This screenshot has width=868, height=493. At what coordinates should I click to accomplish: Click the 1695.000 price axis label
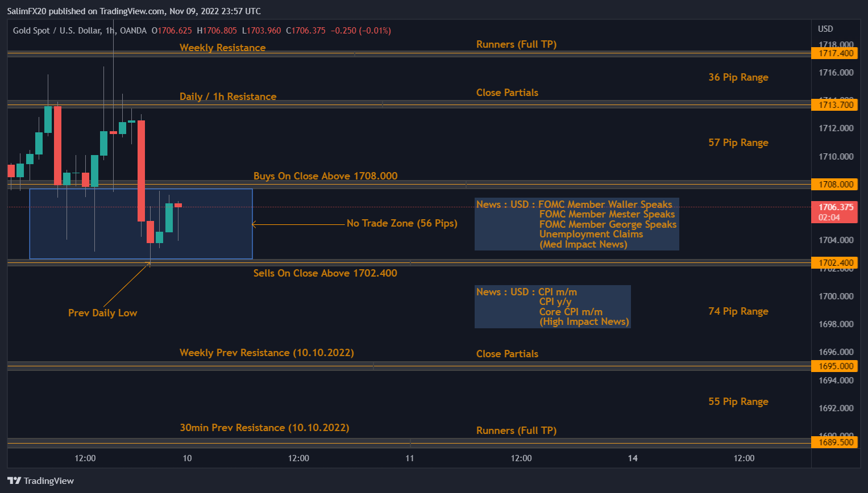coord(836,366)
